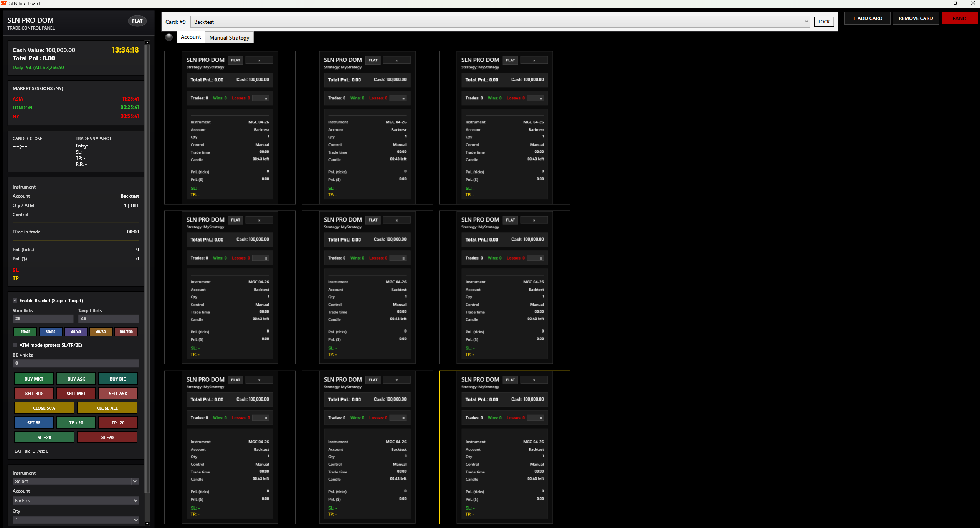Open the trades menu icon on the top-left card
980x528 pixels.
266,98
